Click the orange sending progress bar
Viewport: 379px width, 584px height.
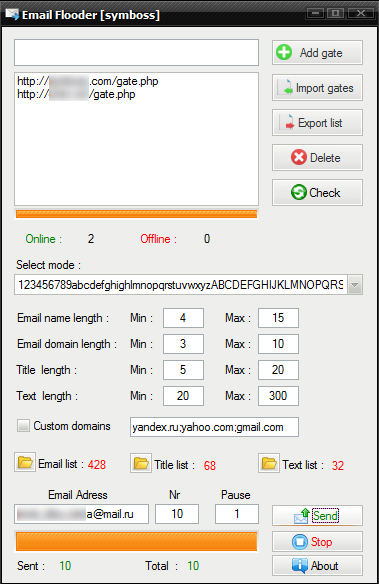point(136,541)
